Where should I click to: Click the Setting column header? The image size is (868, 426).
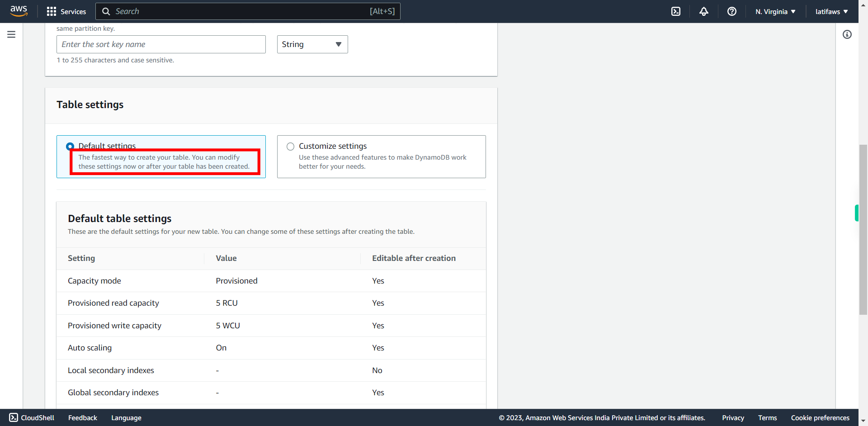pos(81,258)
